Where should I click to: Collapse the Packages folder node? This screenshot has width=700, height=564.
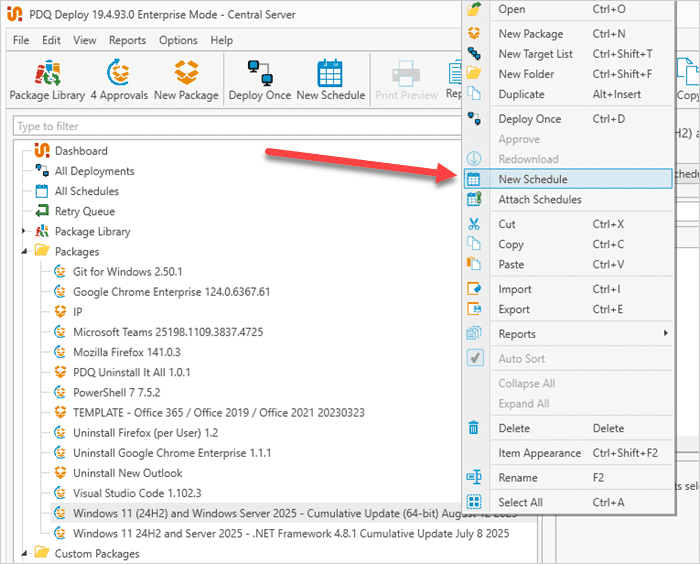[x=24, y=252]
